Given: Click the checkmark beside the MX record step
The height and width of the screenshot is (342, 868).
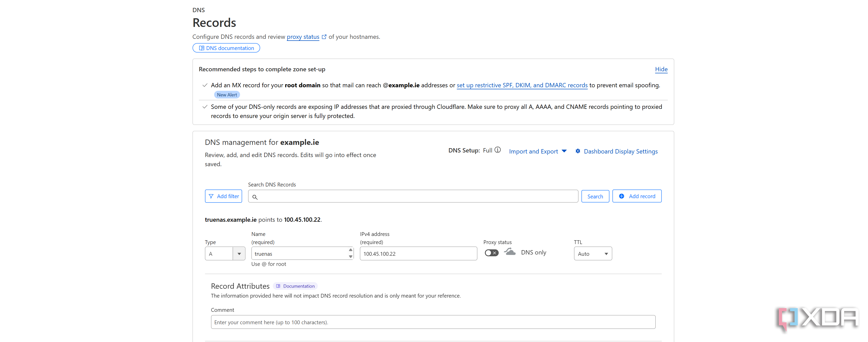Looking at the screenshot, I should 204,85.
